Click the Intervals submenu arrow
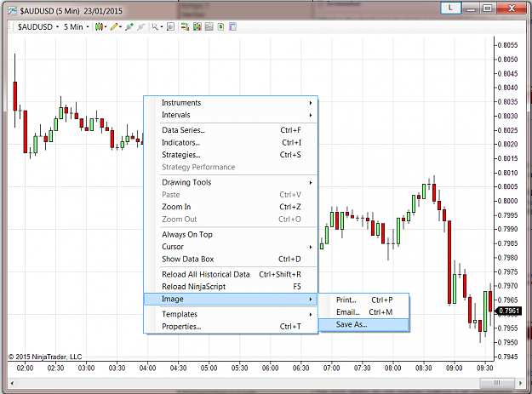 click(x=311, y=115)
